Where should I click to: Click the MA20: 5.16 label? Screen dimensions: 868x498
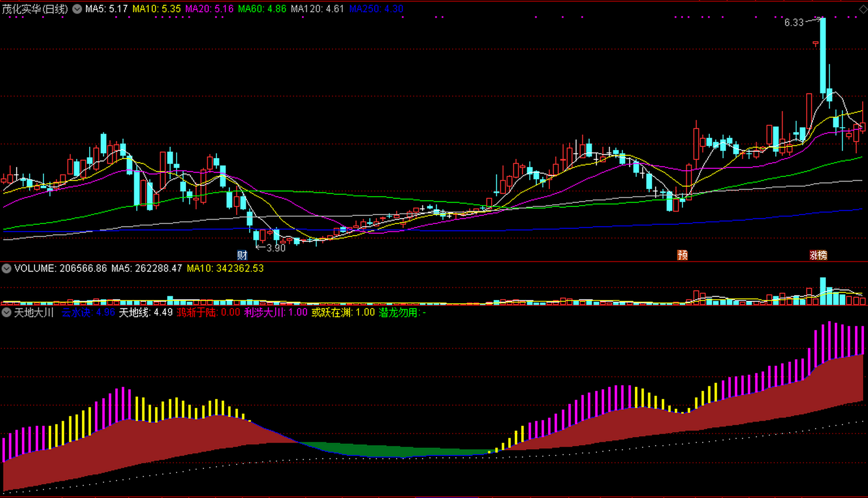pyautogui.click(x=209, y=9)
